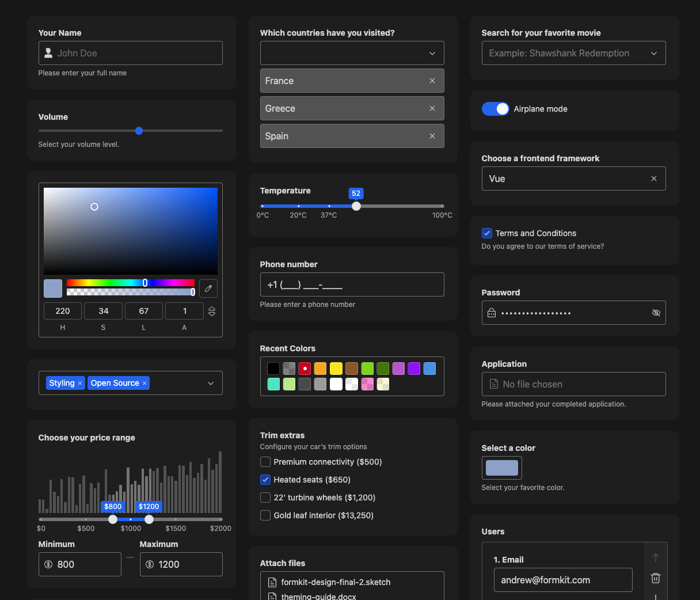Remove Spain from visited countries
This screenshot has width=700, height=600.
click(x=432, y=136)
